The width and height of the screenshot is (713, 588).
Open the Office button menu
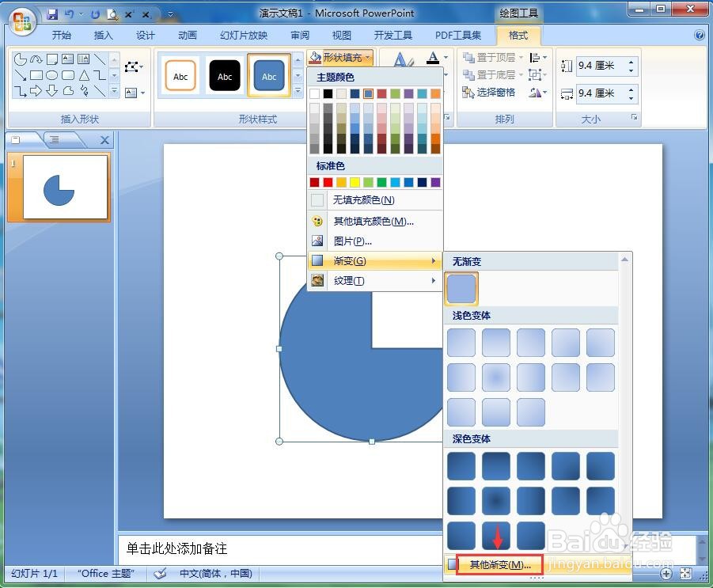(23, 22)
